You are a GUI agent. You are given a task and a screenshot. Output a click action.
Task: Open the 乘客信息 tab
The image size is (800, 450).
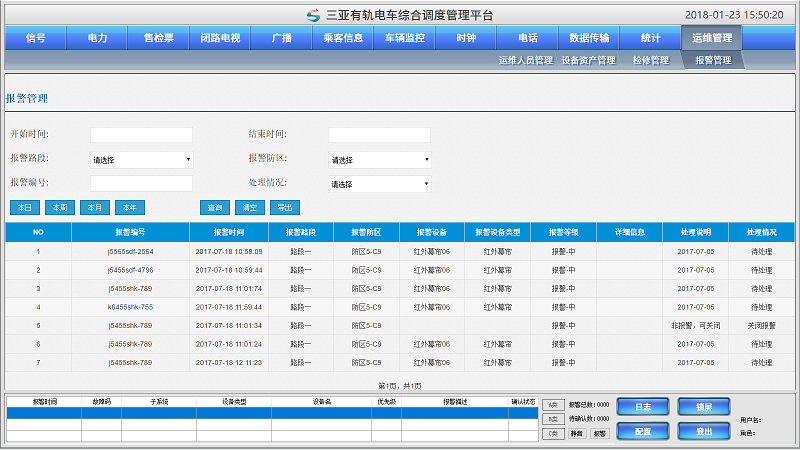tap(343, 38)
